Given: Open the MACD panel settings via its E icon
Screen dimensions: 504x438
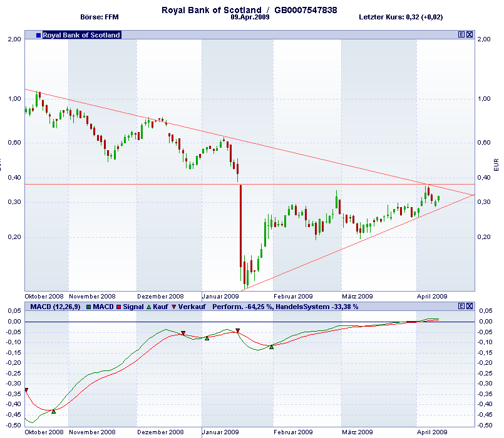Looking at the screenshot, I should point(461,306).
